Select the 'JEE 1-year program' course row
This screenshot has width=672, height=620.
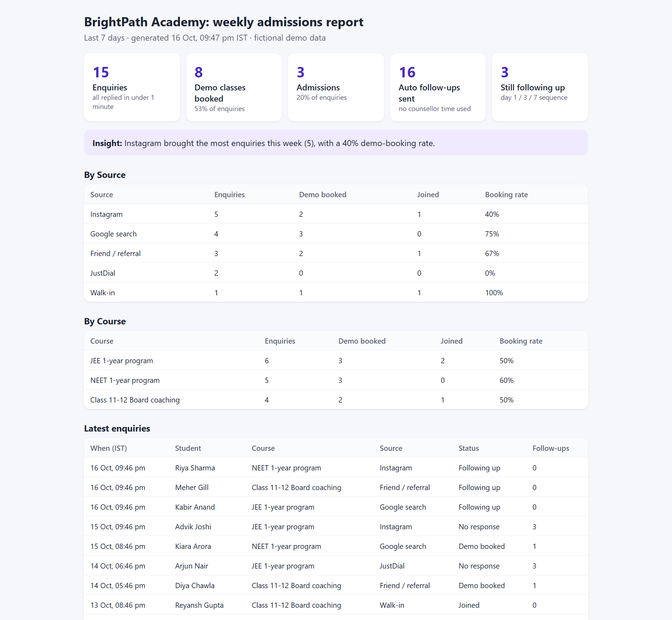pyautogui.click(x=336, y=360)
